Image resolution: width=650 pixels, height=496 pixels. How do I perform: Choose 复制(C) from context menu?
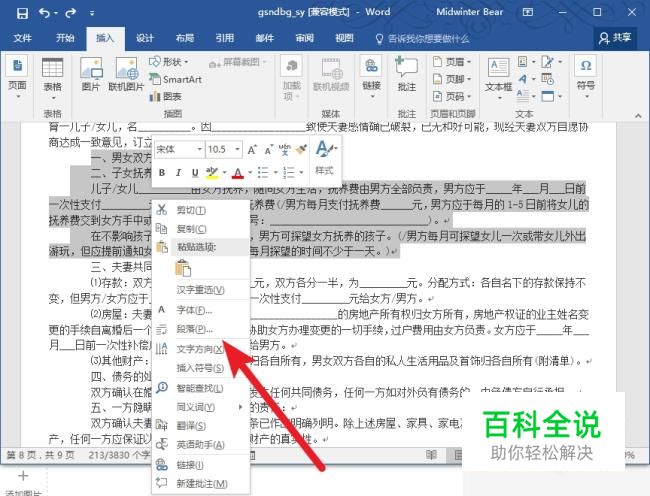point(201,229)
